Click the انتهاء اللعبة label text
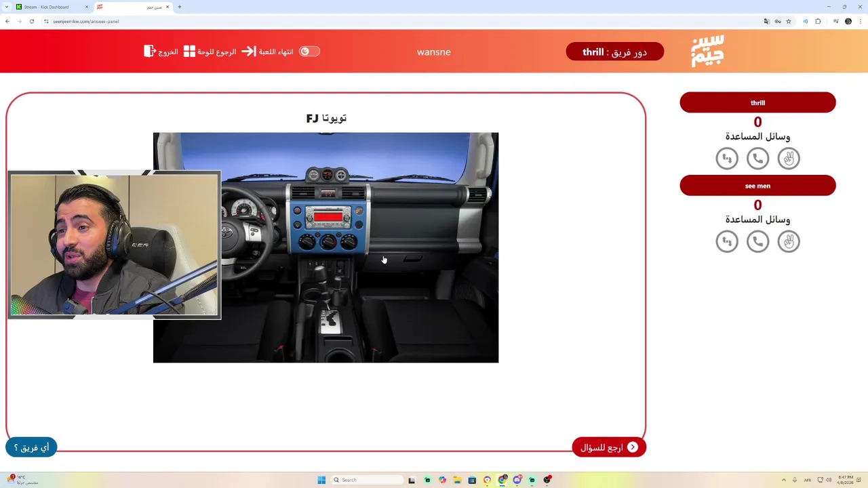The height and width of the screenshot is (488, 868). (x=276, y=52)
